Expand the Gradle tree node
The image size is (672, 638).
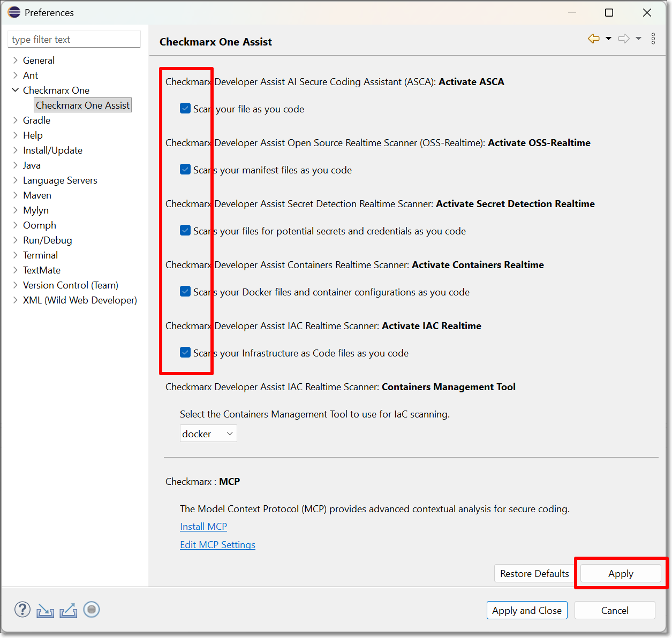point(16,120)
